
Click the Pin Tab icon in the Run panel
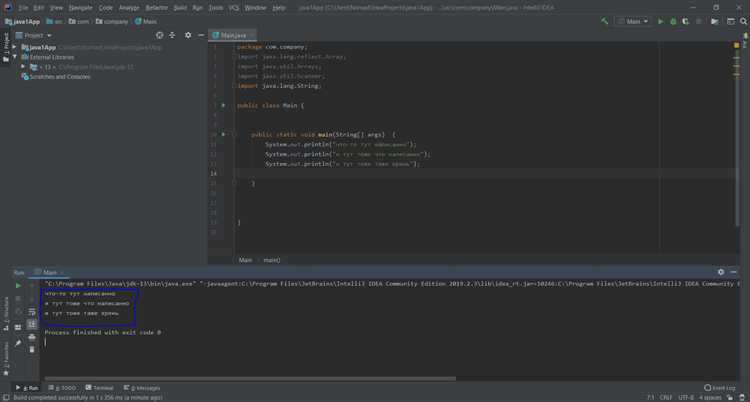point(18,343)
